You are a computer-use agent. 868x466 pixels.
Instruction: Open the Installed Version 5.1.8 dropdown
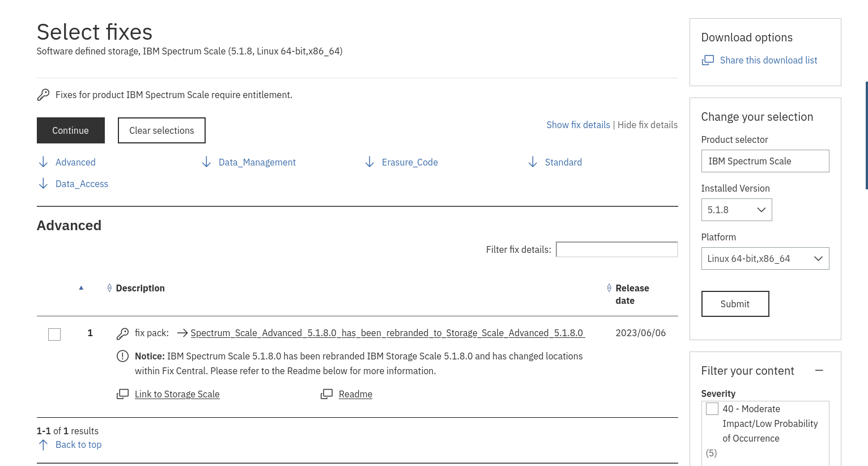coord(737,210)
